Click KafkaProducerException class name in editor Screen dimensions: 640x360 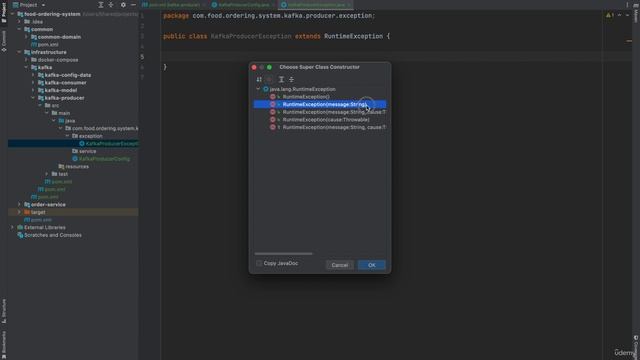click(251, 36)
